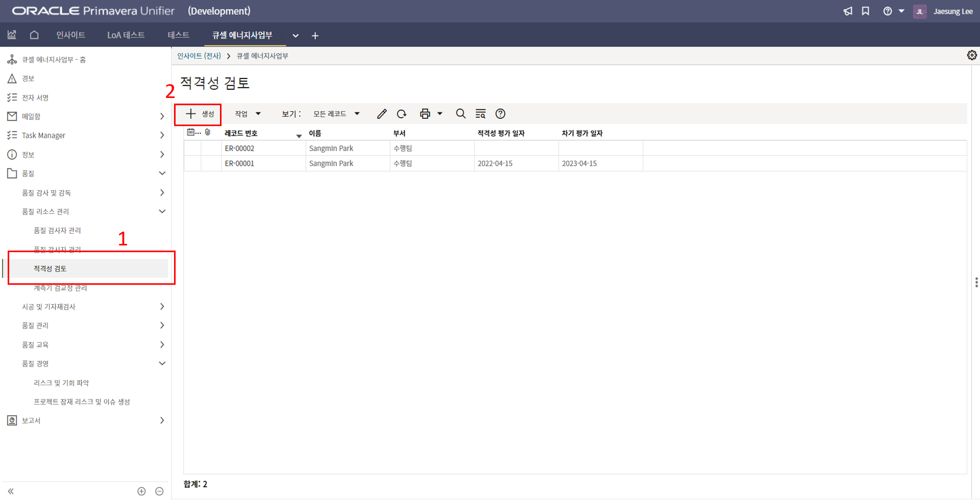
Task: Open the find-on-page list icon
Action: click(x=480, y=114)
